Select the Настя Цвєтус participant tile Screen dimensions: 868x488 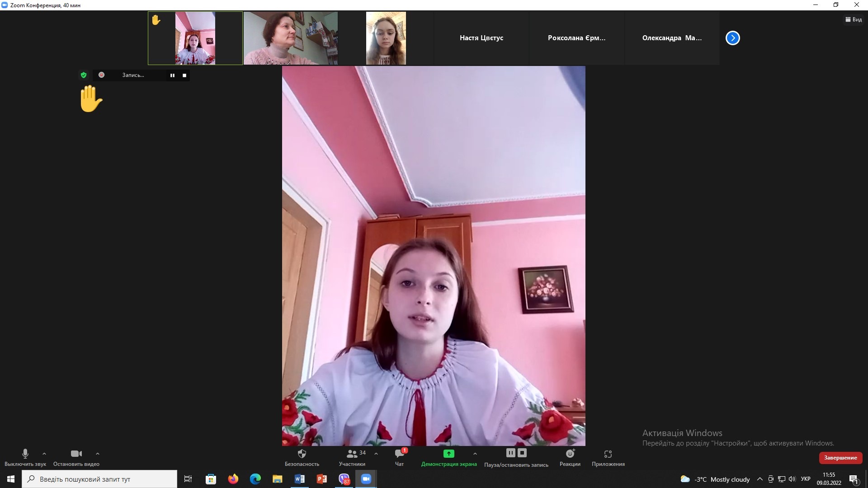click(x=481, y=38)
